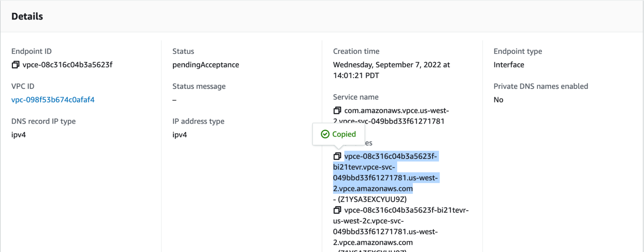Click the pendingAcceptance status value
644x252 pixels.
click(x=206, y=65)
